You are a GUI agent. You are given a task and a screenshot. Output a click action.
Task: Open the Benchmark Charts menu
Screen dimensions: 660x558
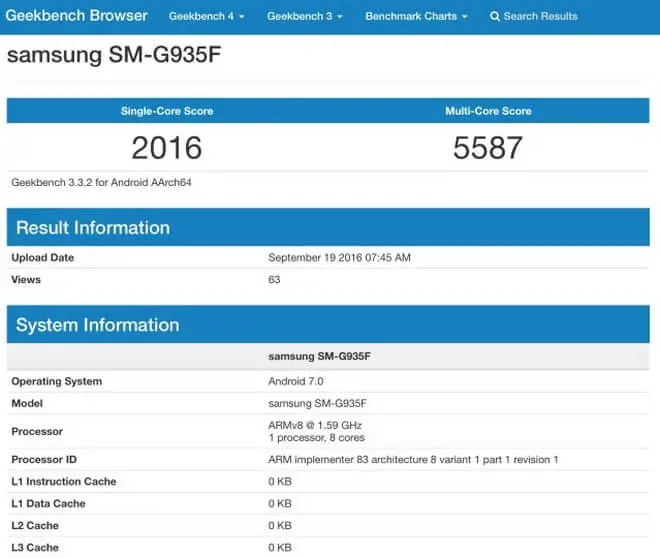(416, 16)
